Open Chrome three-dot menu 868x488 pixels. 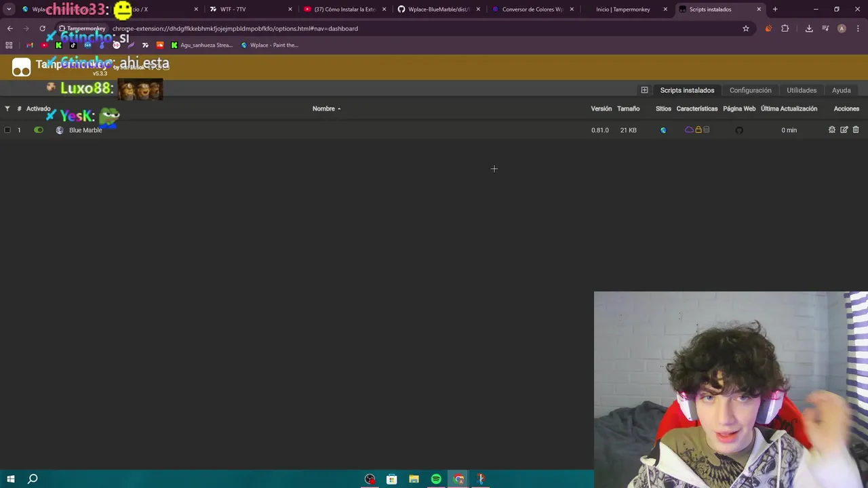click(x=859, y=28)
